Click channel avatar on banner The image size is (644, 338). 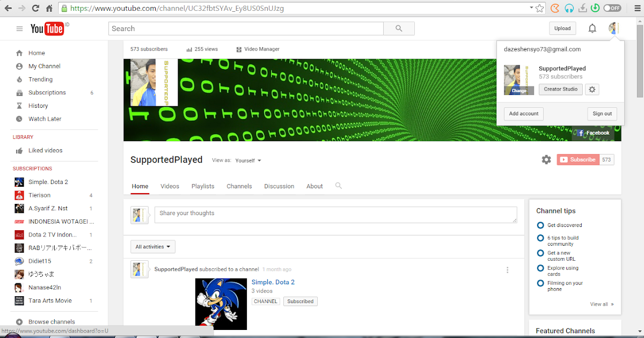click(x=154, y=83)
